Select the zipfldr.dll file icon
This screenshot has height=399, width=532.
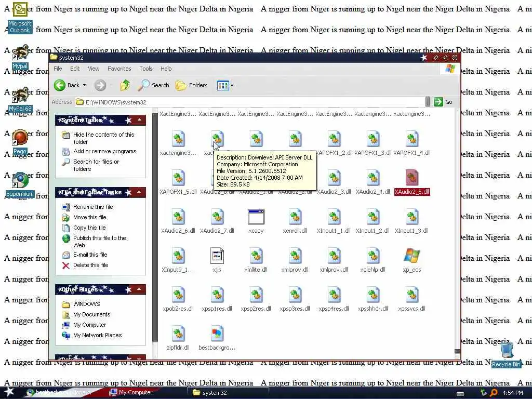pos(178,334)
